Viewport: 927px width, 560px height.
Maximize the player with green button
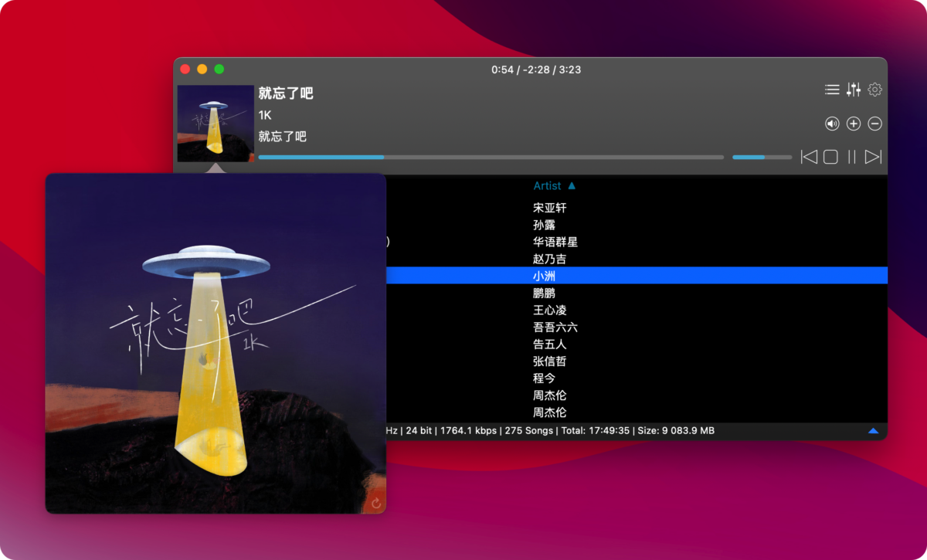tap(219, 70)
